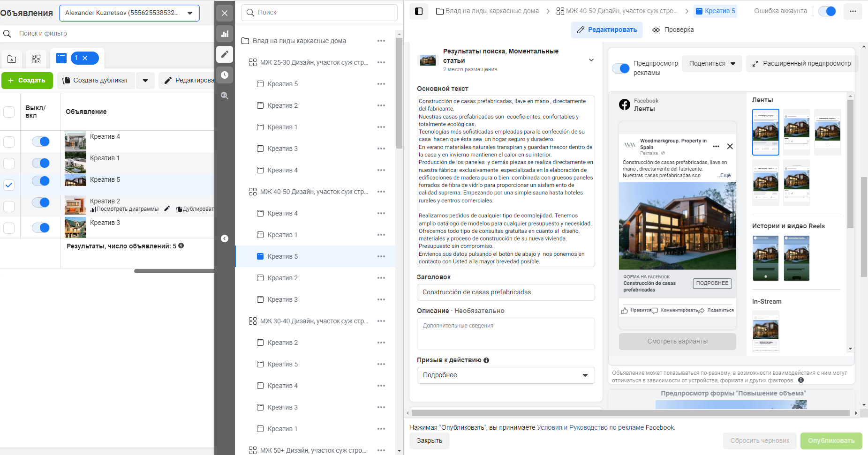Screen dimensions: 868x455
Task: Click the search icon in 'Поиск и фильтр'
Action: pos(7,34)
